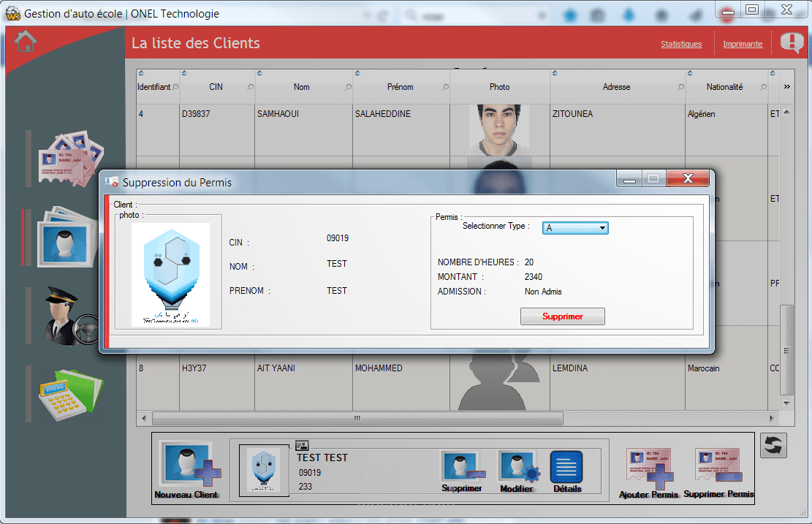Select the Algérien nationality cell
Image resolution: width=812 pixels, height=524 pixels.
[x=726, y=130]
